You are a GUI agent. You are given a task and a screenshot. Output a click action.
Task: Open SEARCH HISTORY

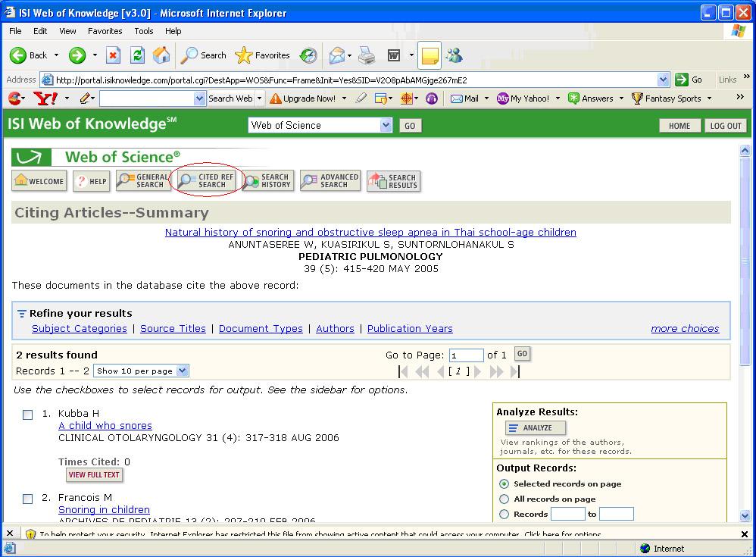[267, 181]
